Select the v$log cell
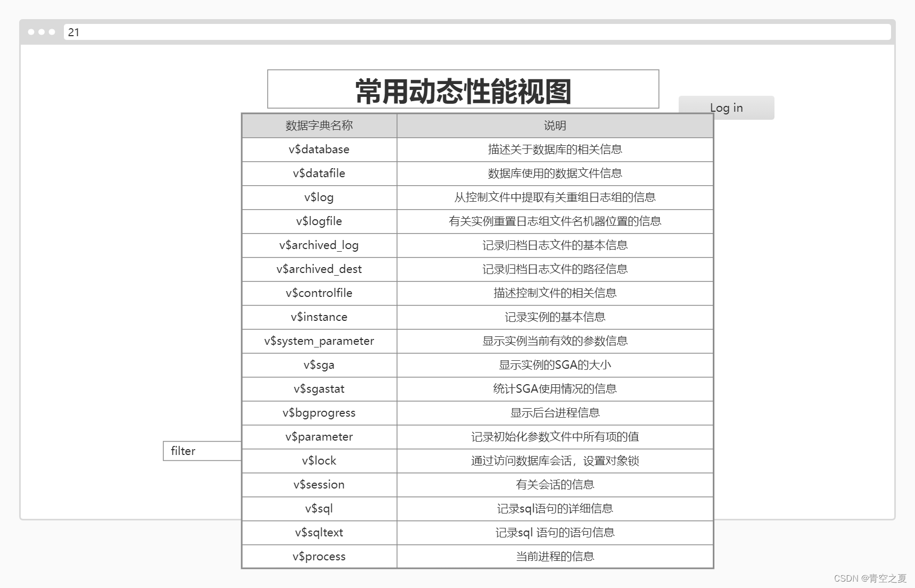 319,197
